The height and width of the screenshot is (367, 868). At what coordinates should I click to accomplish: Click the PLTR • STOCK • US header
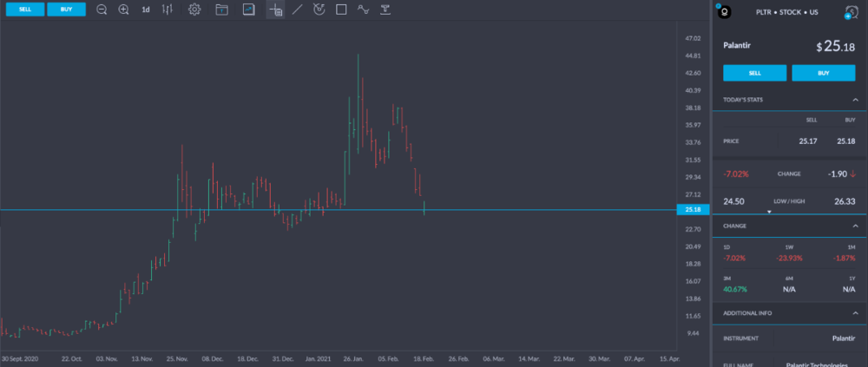click(787, 11)
